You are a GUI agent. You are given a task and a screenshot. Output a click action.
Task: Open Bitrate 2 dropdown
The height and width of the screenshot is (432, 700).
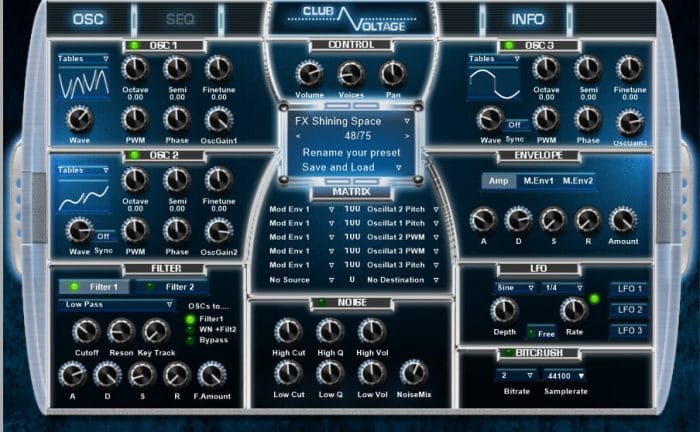tap(516, 376)
